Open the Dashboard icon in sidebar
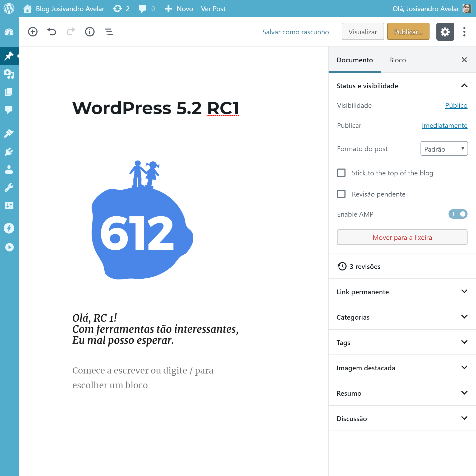 (x=9, y=32)
